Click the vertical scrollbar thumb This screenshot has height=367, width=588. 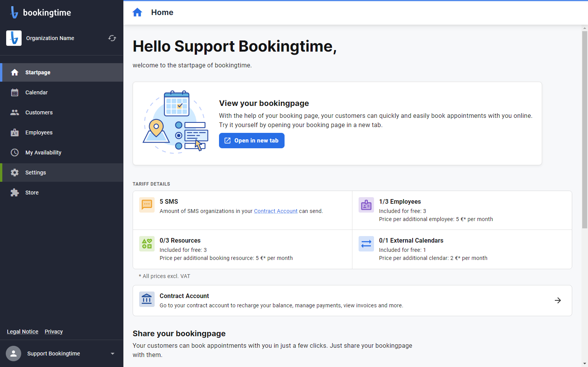[x=585, y=130]
